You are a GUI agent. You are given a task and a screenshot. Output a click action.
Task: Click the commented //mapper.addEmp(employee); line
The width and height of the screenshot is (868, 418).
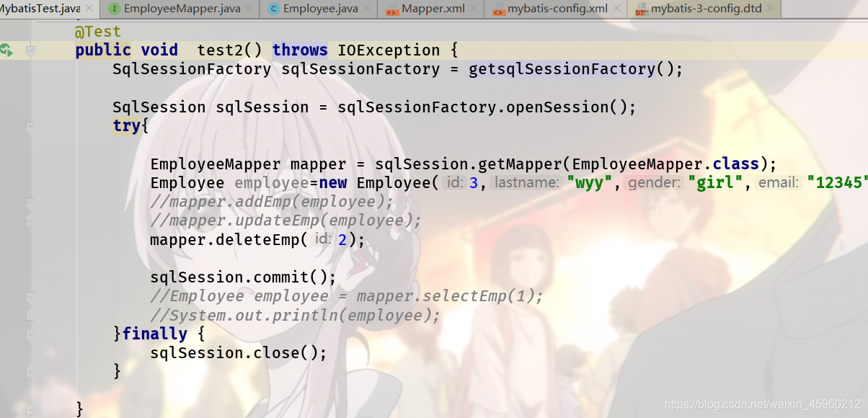click(273, 201)
